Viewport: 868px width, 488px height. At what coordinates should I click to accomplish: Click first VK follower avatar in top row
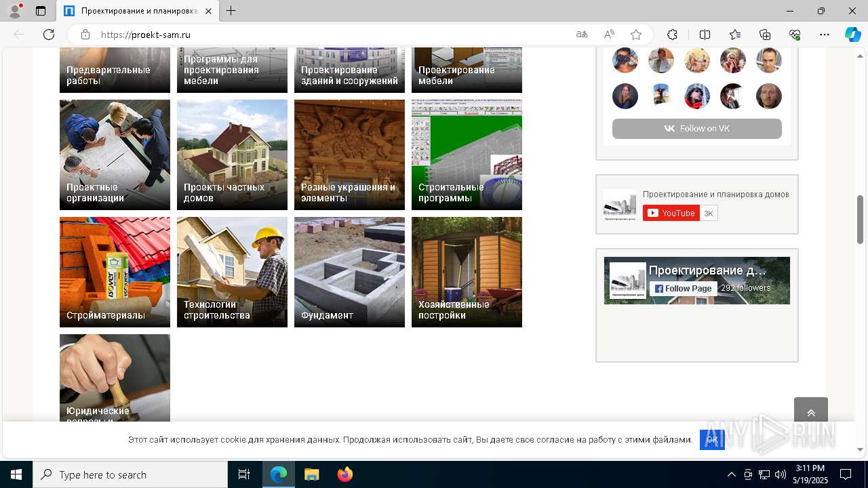(x=625, y=60)
